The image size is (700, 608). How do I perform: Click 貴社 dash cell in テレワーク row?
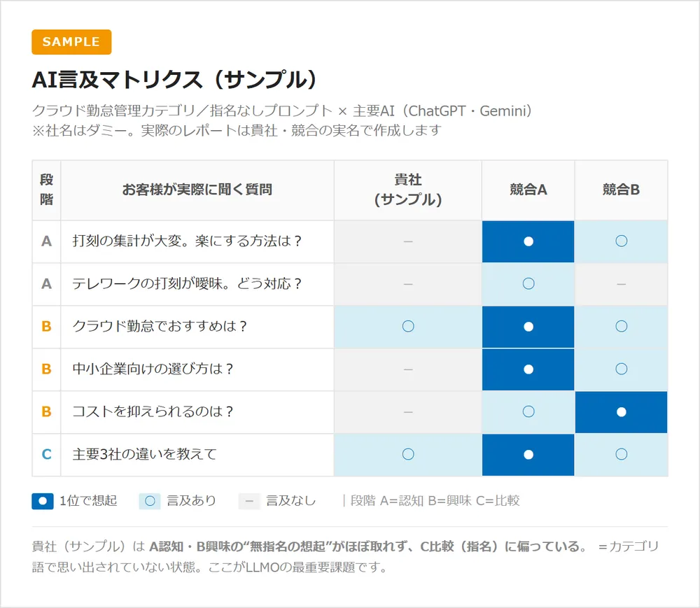(408, 283)
